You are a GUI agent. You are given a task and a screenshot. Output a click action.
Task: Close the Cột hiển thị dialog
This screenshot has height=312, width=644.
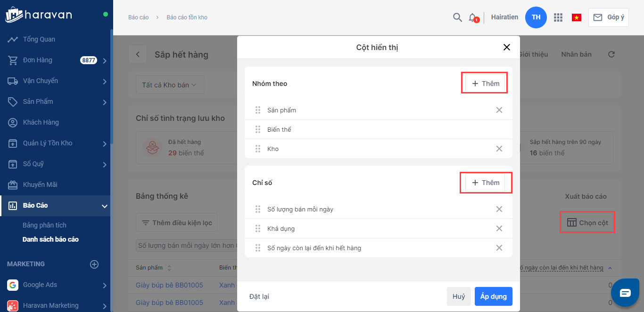click(507, 47)
